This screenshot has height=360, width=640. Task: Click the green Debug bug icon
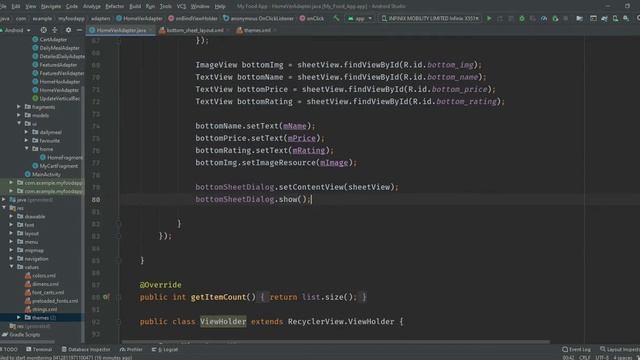tap(522, 18)
